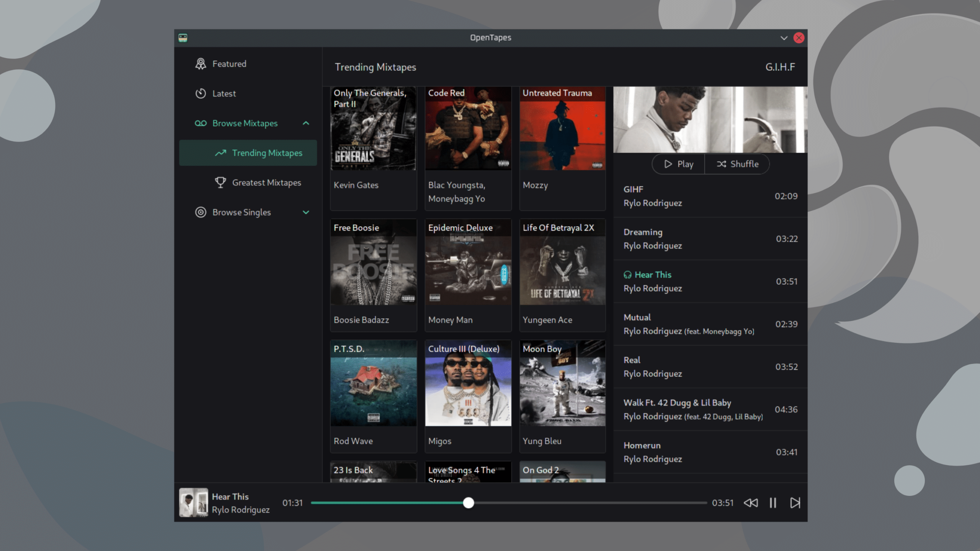Skip to the next track
This screenshot has height=551, width=980.
coord(795,503)
